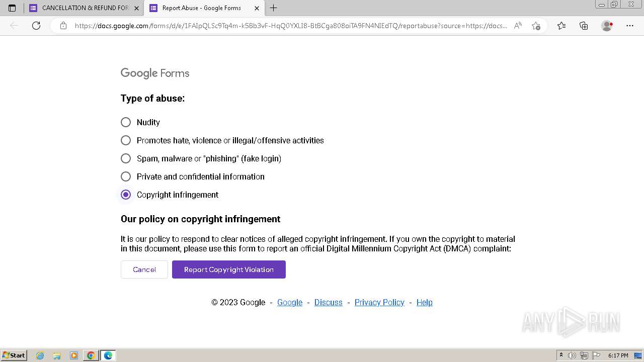The width and height of the screenshot is (644, 362).
Task: Open Action Center flag icon
Action: point(596,355)
